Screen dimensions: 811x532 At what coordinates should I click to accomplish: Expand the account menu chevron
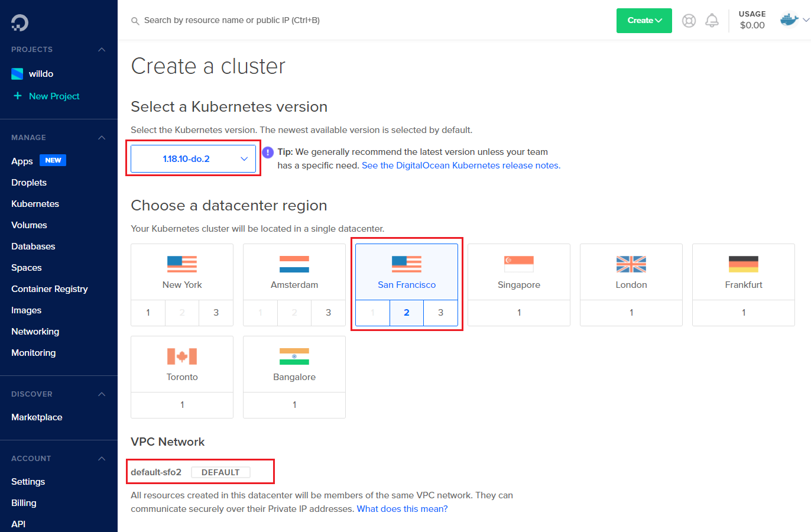point(806,20)
